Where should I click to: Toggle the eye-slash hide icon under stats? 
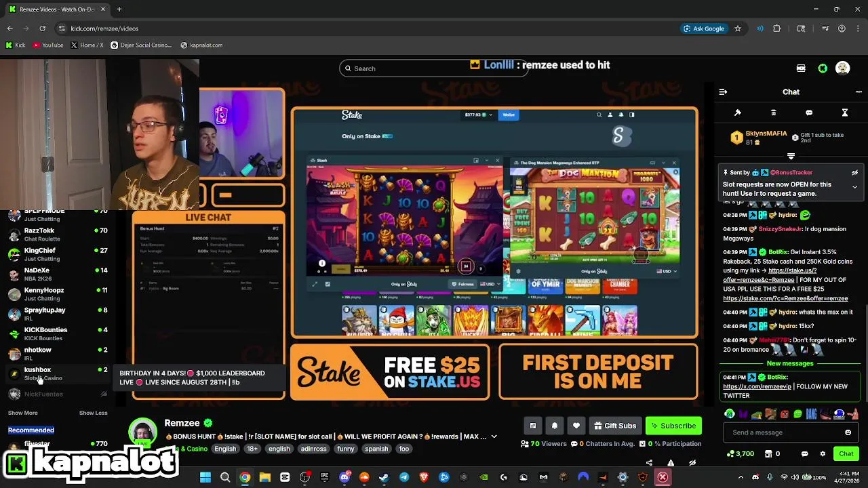pos(692,463)
